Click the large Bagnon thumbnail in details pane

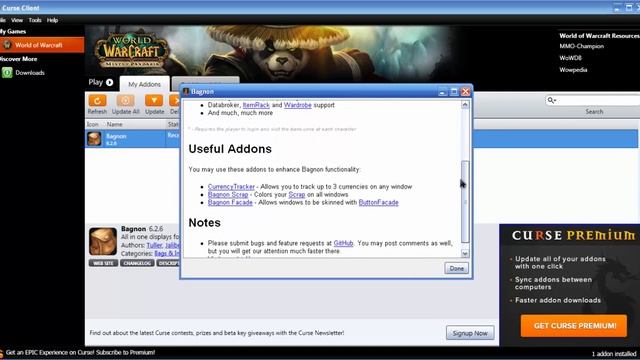[103, 241]
